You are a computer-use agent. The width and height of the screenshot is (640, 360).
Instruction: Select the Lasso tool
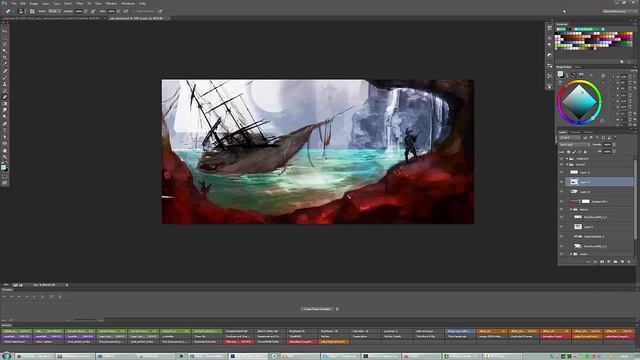tap(5, 44)
